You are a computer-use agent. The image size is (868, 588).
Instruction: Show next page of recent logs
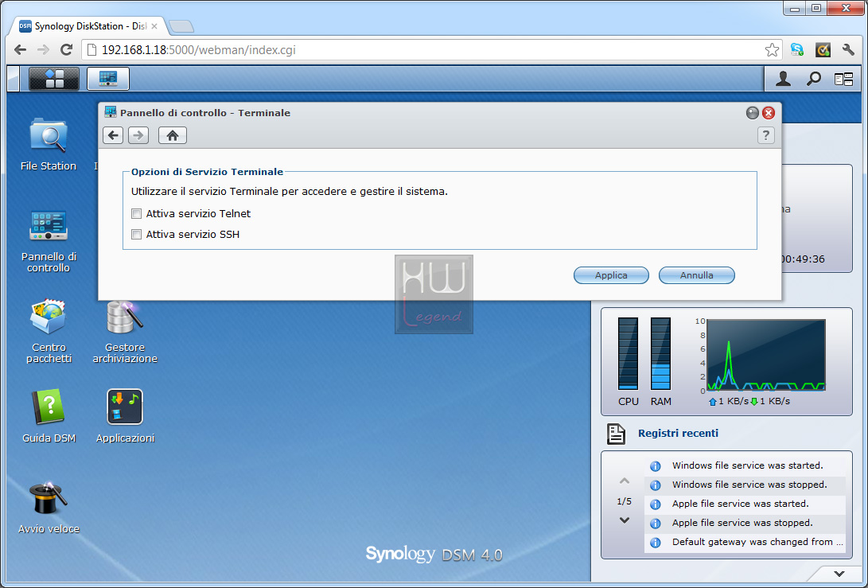click(625, 520)
